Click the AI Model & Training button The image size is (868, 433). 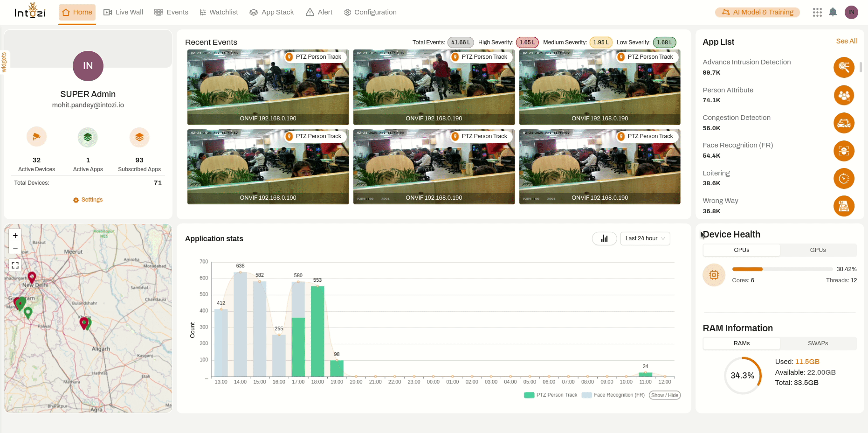[x=757, y=12]
